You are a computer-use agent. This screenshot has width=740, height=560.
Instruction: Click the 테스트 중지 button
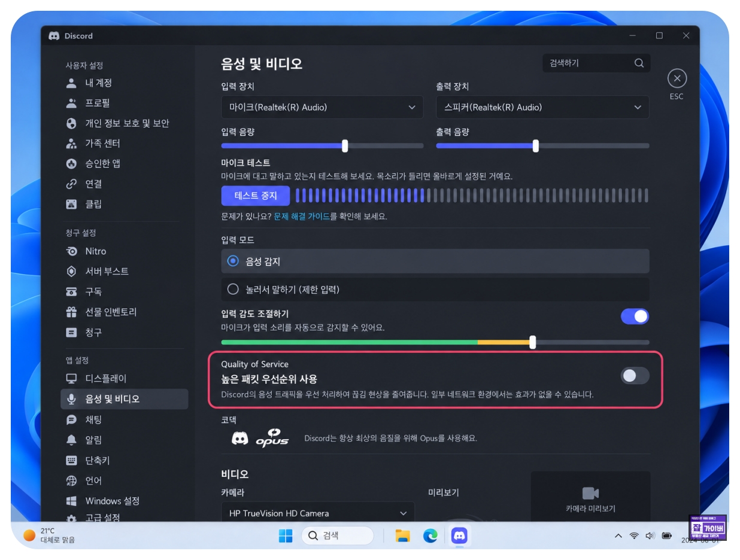click(x=256, y=196)
